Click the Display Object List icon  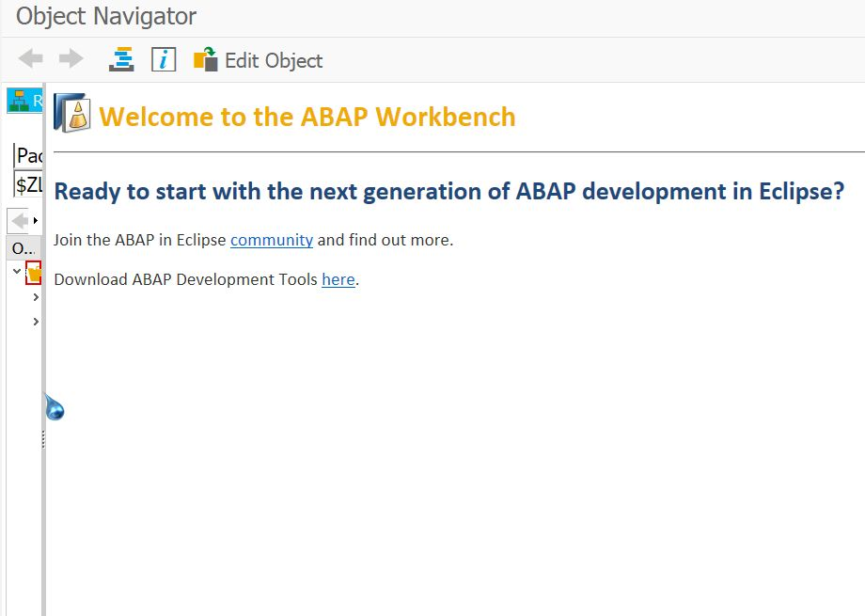121,59
